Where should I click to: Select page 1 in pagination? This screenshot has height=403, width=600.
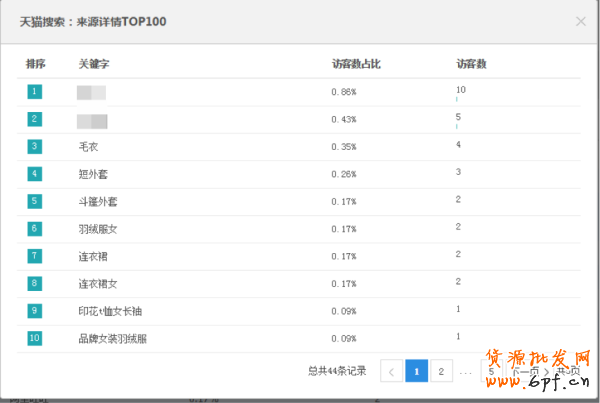(x=416, y=371)
